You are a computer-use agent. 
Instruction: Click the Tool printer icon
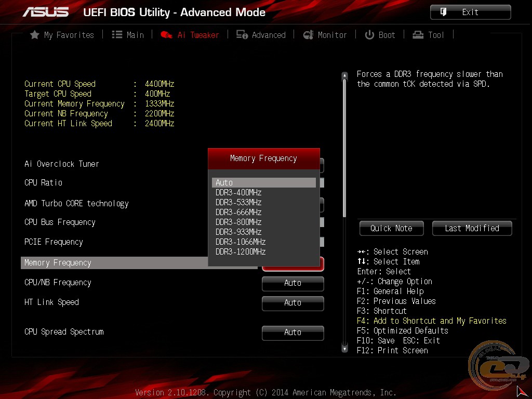418,35
